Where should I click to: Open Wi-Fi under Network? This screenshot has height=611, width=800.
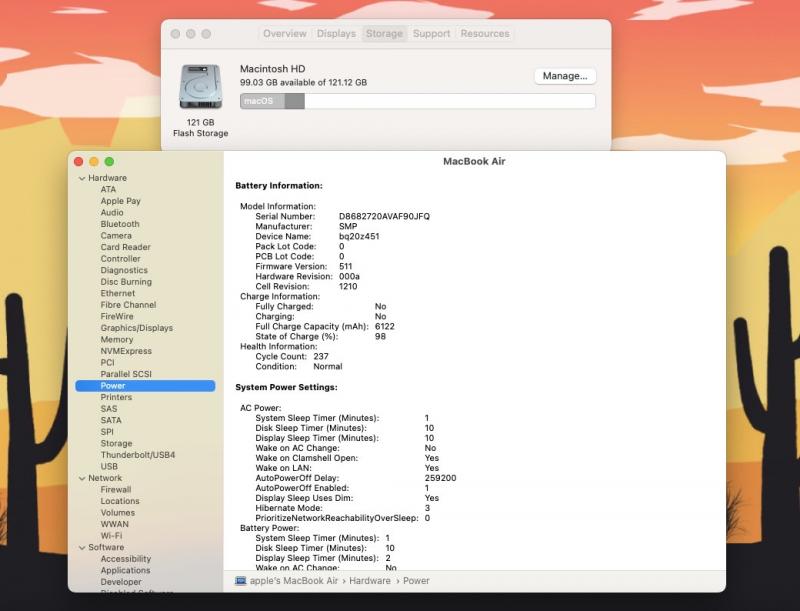[x=111, y=536]
